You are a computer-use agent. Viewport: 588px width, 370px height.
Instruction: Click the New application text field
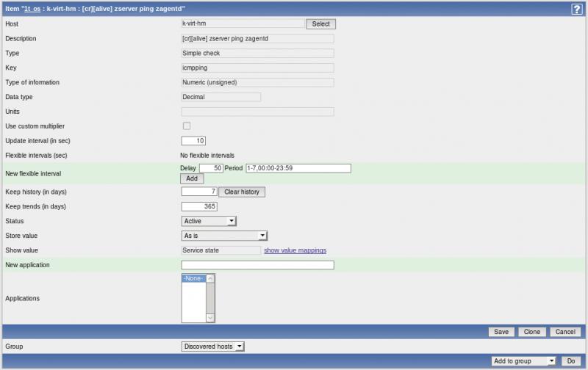[258, 265]
